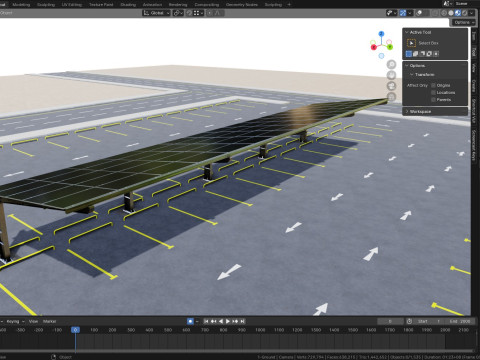Open the Shading workspace tab
Viewport: 480px width, 360px height.
128,5
